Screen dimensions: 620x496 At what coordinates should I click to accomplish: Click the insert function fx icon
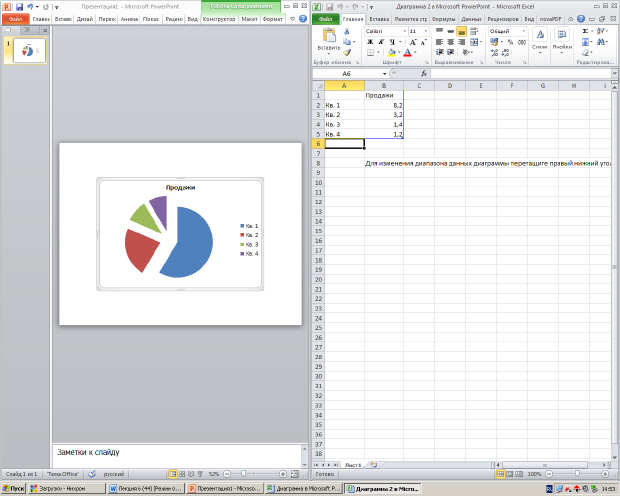click(424, 74)
